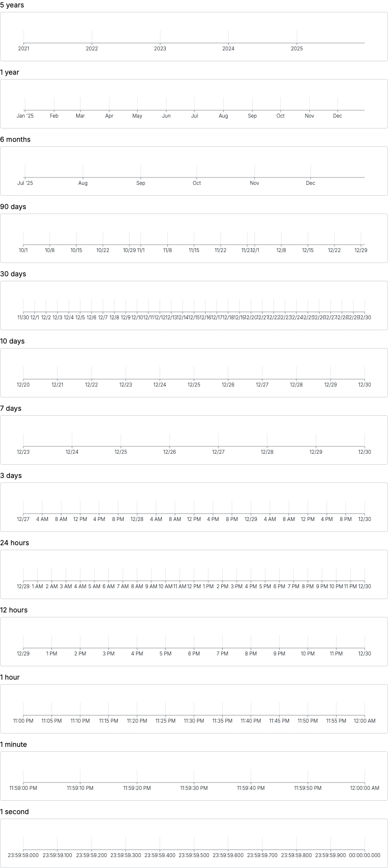Select the 10/1 tick label
This screenshot has height=868, width=388.
tap(23, 250)
